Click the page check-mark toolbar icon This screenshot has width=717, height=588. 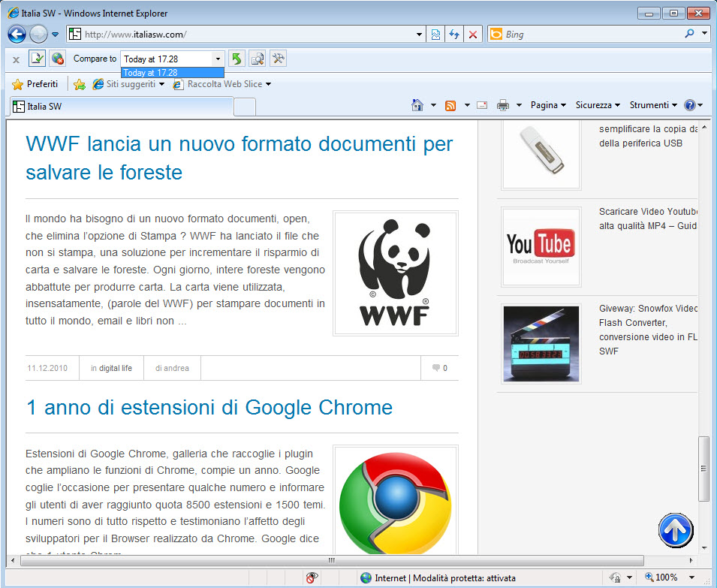(x=37, y=59)
